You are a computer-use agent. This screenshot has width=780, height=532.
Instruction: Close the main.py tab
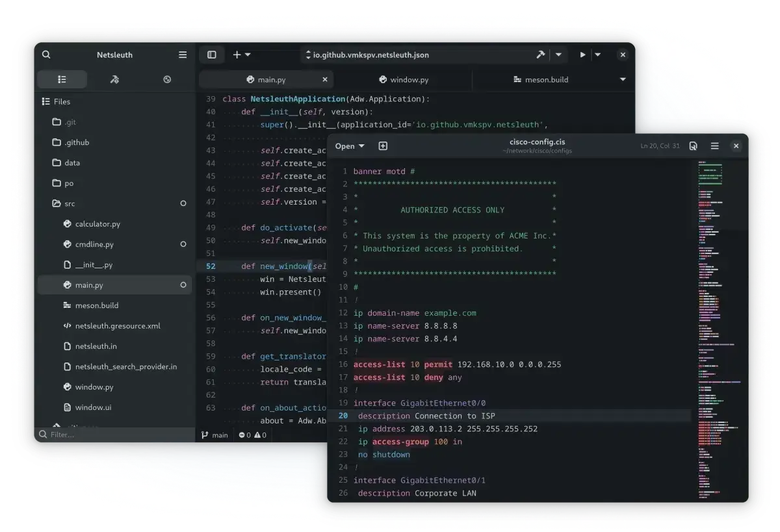[325, 79]
